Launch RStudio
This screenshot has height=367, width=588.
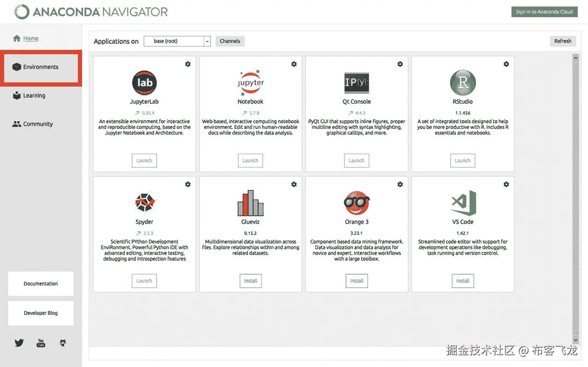click(463, 161)
